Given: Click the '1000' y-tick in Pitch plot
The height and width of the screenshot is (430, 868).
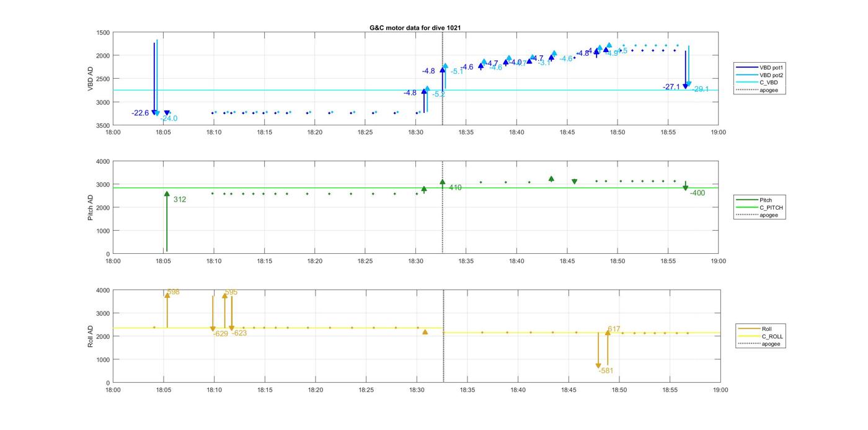Looking at the screenshot, I should click(103, 231).
